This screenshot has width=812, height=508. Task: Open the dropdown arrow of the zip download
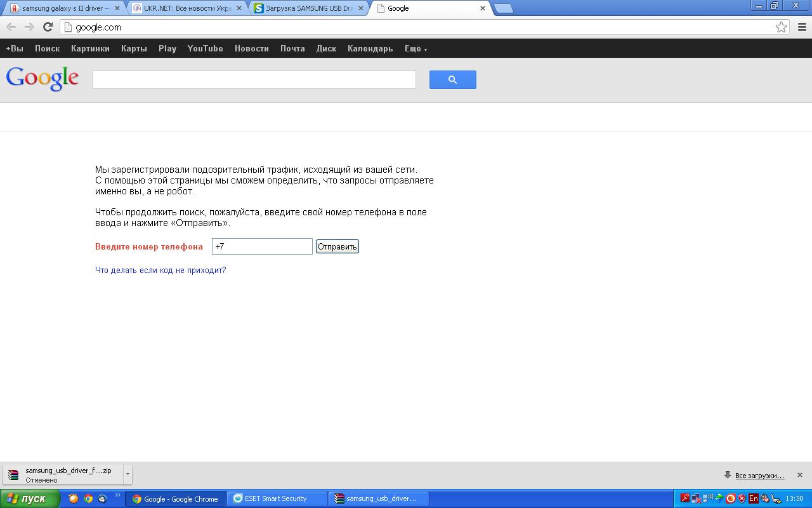pos(128,475)
